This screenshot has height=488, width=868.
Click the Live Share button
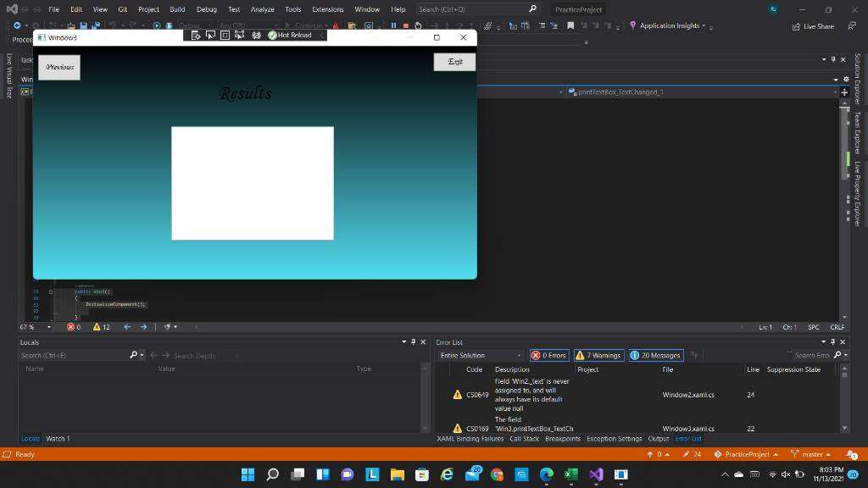pyautogui.click(x=813, y=26)
